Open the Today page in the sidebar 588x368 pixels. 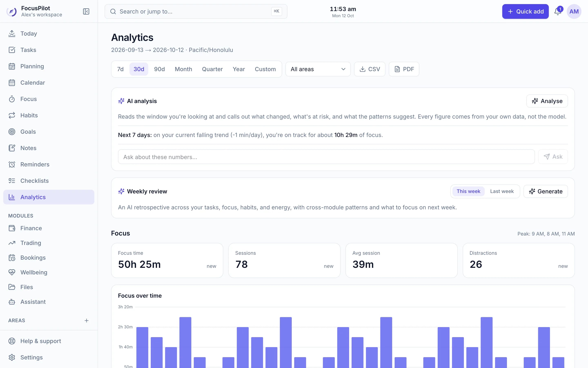pos(49,34)
